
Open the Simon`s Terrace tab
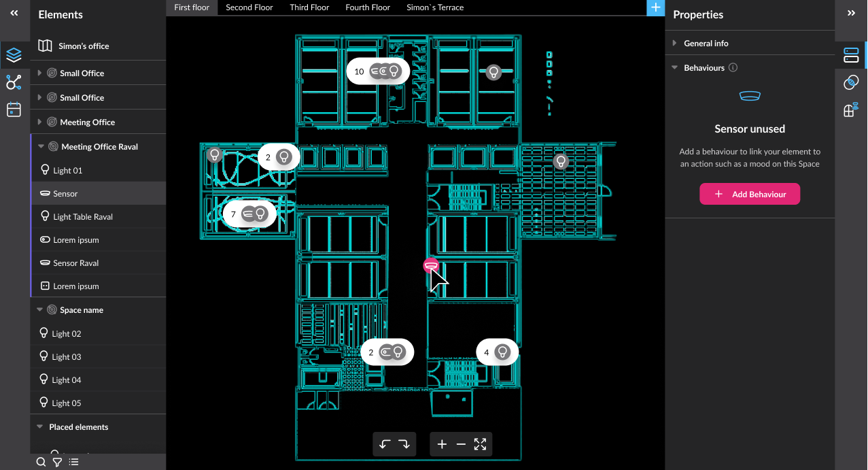435,7
